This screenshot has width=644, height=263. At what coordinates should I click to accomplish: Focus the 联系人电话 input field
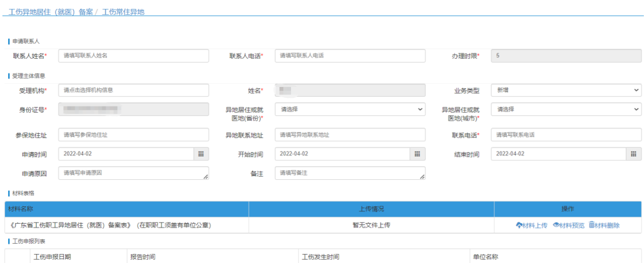(350, 56)
